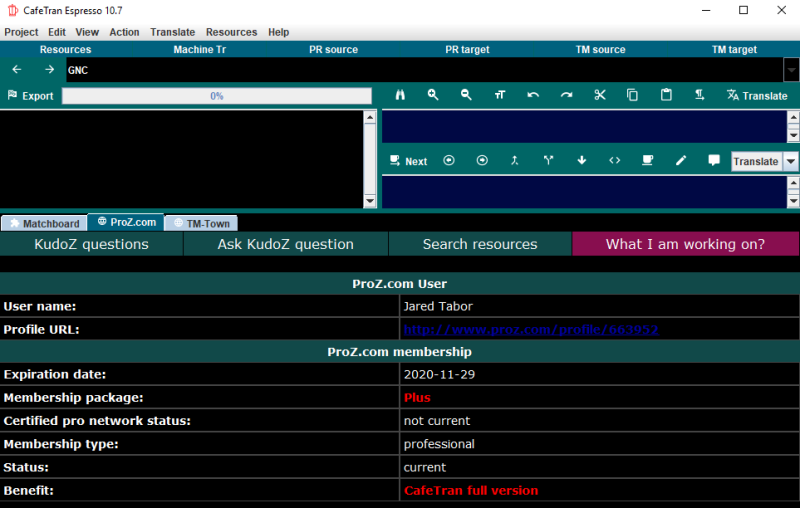Switch to the ProZ.com tab
The height and width of the screenshot is (508, 800).
pyautogui.click(x=127, y=222)
